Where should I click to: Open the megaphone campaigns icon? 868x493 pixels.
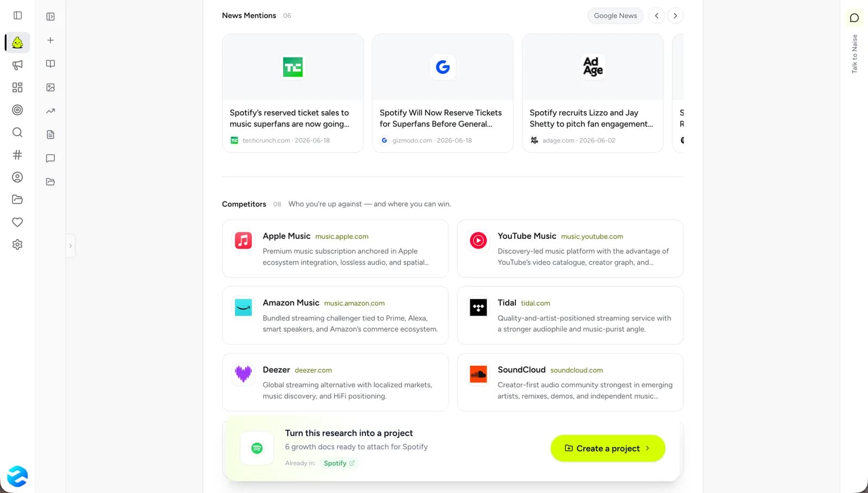point(17,65)
